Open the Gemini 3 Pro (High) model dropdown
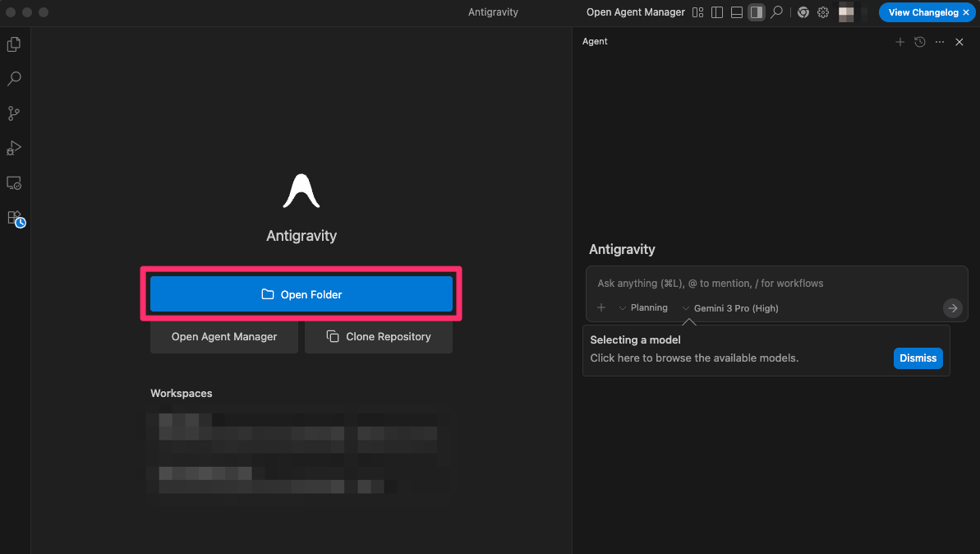980x554 pixels. point(730,308)
